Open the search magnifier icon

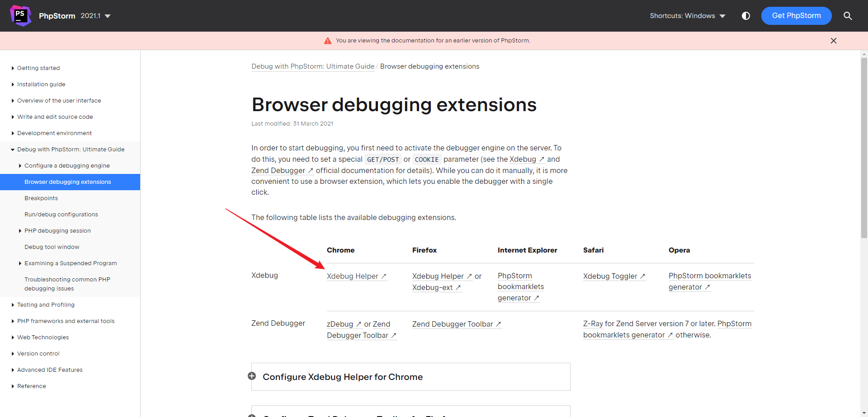(x=848, y=16)
